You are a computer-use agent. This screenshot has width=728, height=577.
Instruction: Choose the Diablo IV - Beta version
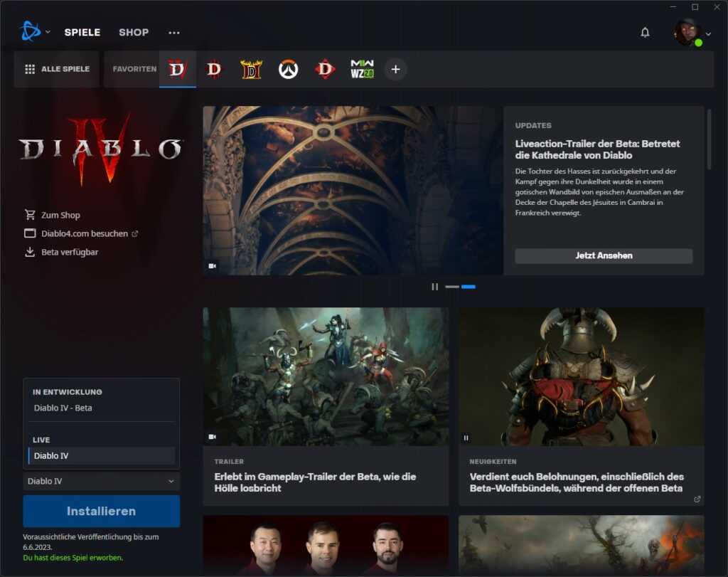pyautogui.click(x=101, y=408)
